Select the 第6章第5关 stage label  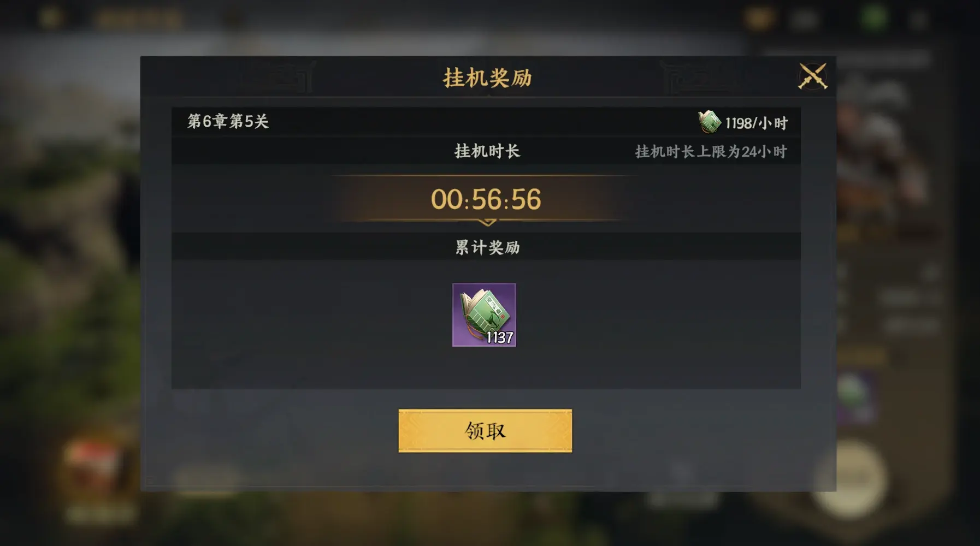[228, 121]
